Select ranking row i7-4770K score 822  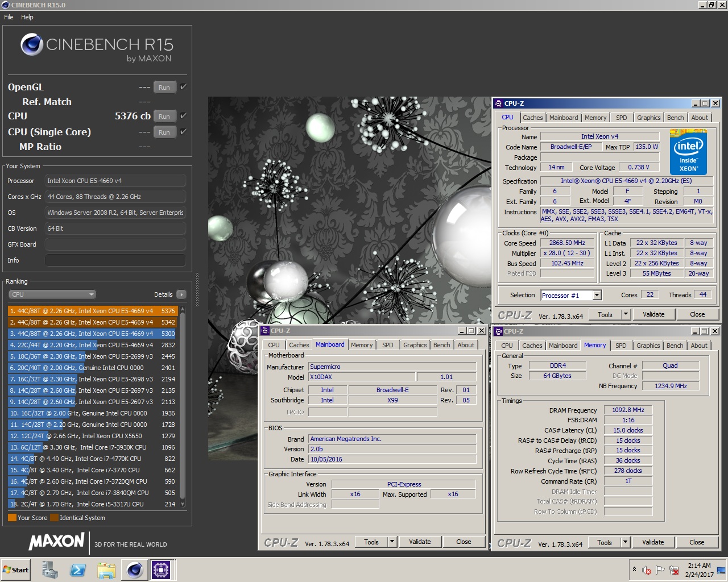pyautogui.click(x=93, y=459)
